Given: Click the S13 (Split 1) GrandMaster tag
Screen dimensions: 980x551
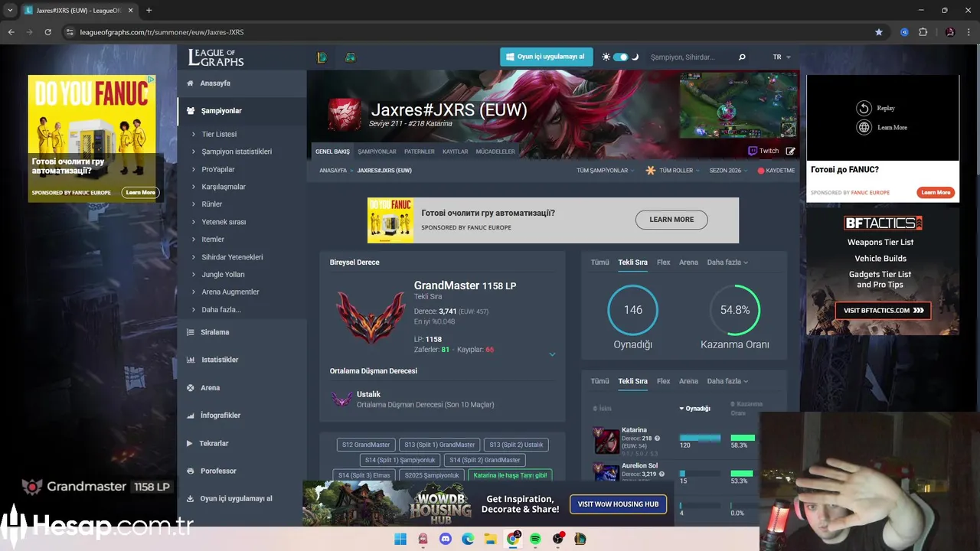Looking at the screenshot, I should (x=439, y=445).
